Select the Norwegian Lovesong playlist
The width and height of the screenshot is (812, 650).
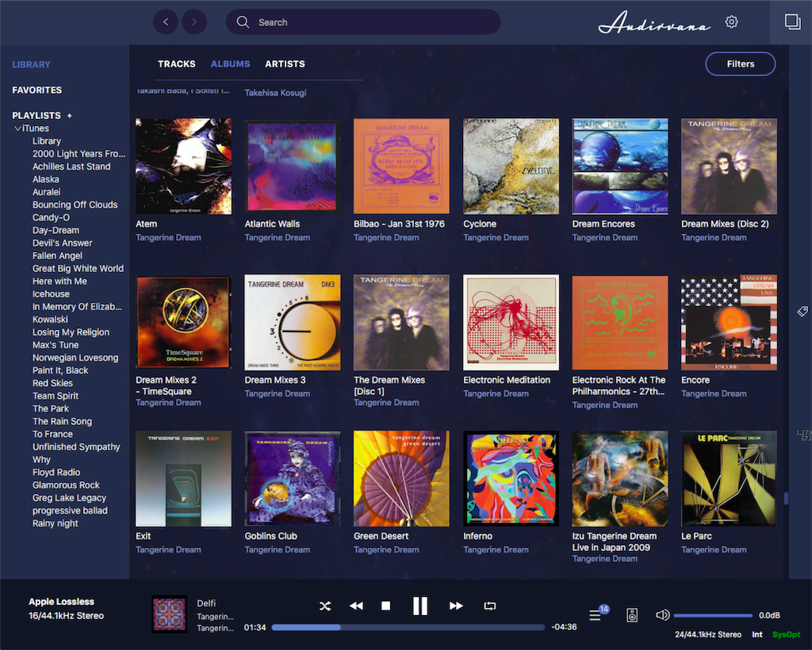coord(75,357)
